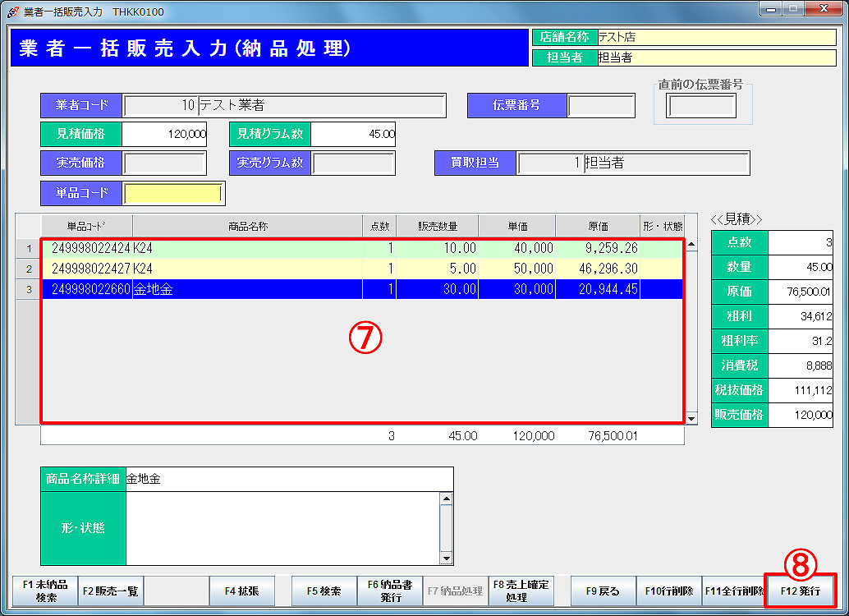The width and height of the screenshot is (849, 616).
Task: Click the yellow 単品コード input field
Action: tap(172, 193)
